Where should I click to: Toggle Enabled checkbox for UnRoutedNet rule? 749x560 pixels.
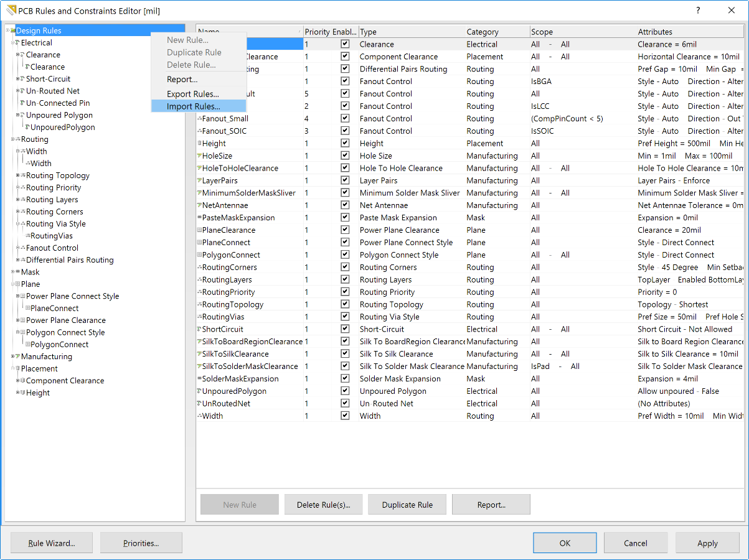click(345, 403)
